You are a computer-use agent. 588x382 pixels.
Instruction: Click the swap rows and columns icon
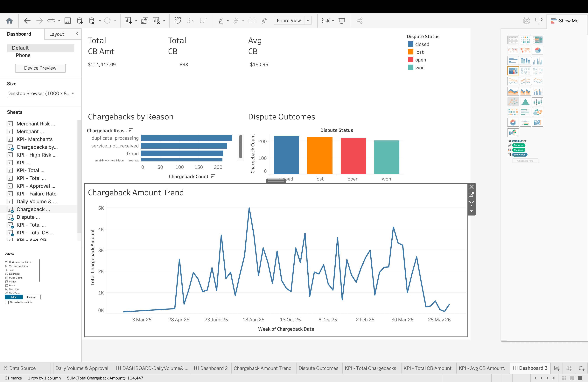(x=178, y=20)
